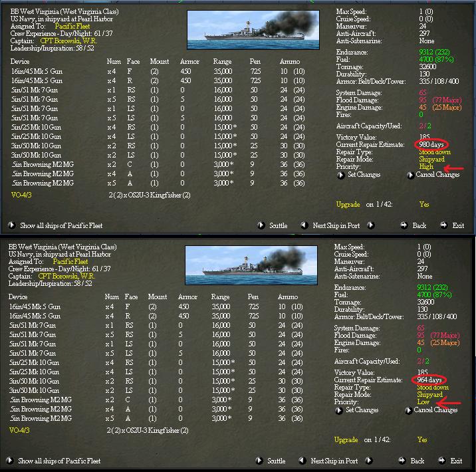
Task: Toggle Upgrade Yes value in upper panel
Action: click(424, 204)
